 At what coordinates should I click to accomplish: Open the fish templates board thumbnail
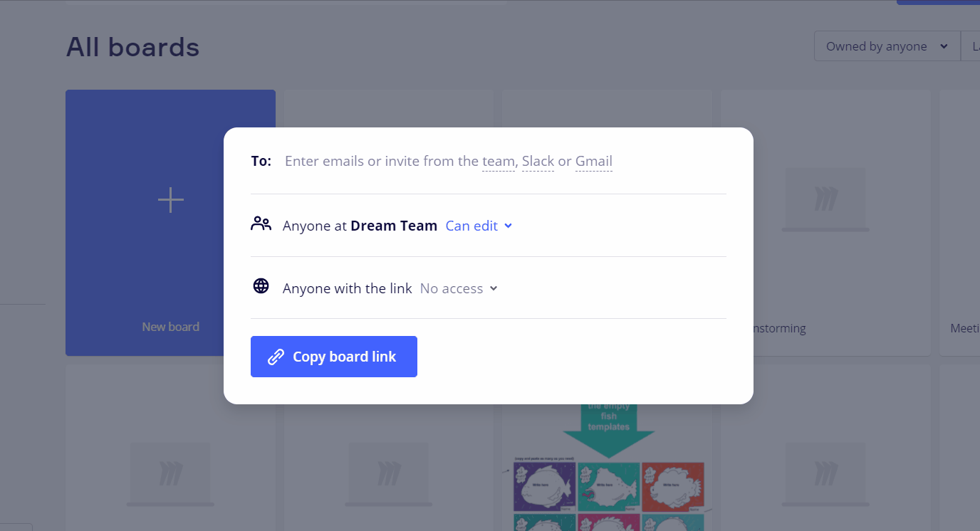pyautogui.click(x=608, y=470)
